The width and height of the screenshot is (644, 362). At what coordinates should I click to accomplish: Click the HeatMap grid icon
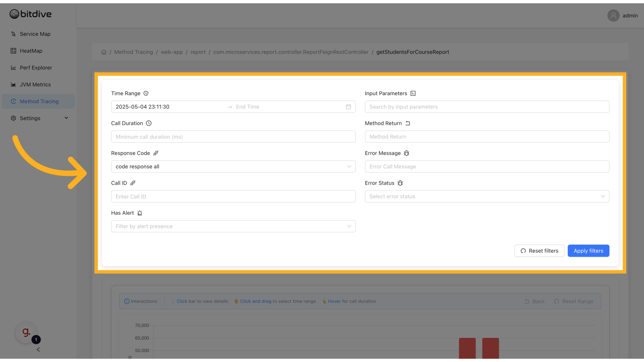(13, 51)
